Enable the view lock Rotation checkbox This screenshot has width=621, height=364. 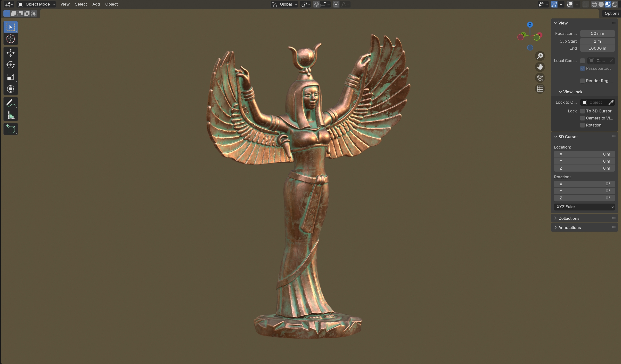coord(583,125)
